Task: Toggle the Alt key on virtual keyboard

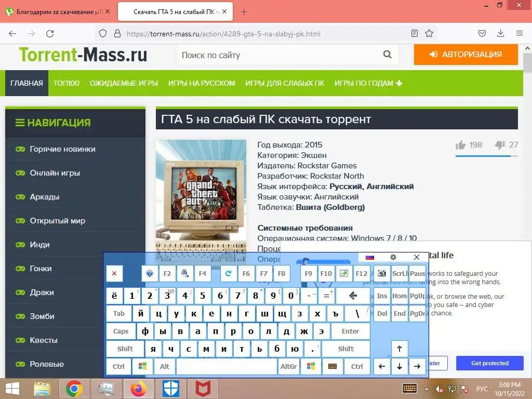Action: click(x=165, y=366)
